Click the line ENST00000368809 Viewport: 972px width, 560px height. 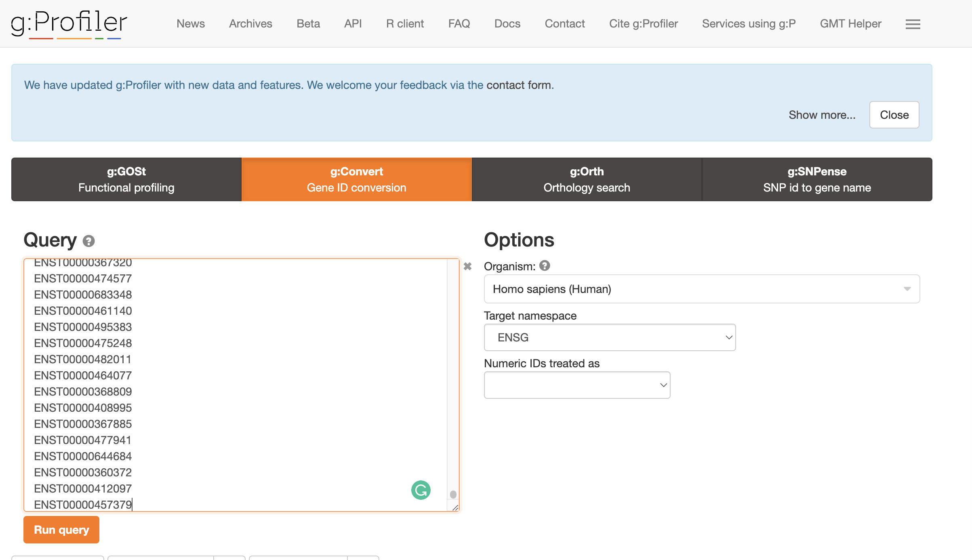pyautogui.click(x=83, y=392)
